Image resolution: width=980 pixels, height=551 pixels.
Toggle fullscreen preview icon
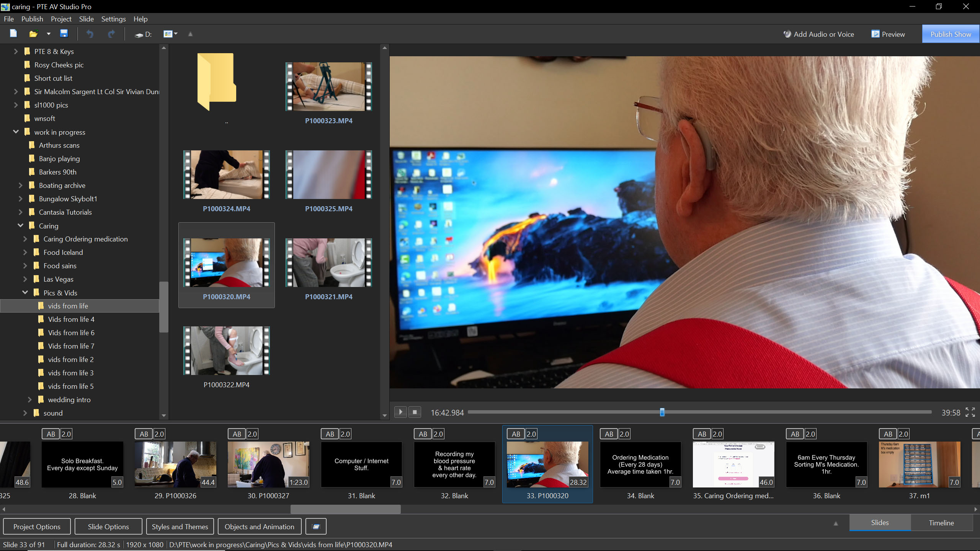(x=970, y=412)
